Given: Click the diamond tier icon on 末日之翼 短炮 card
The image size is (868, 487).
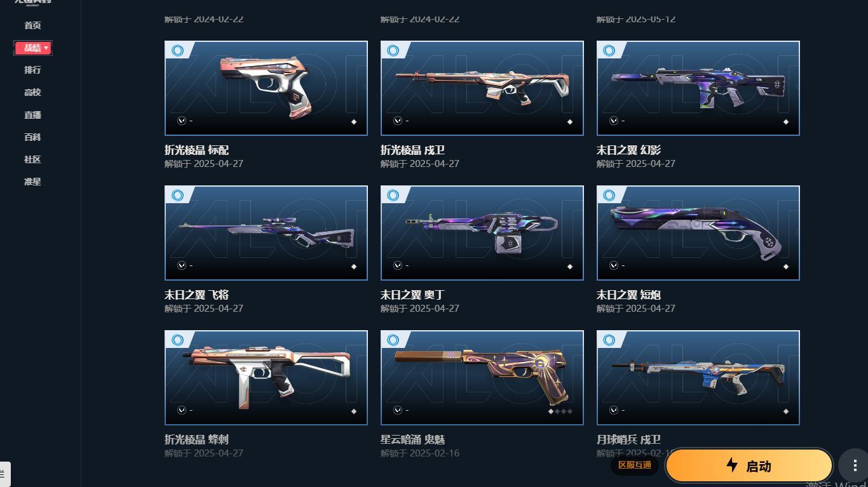Looking at the screenshot, I should (786, 267).
